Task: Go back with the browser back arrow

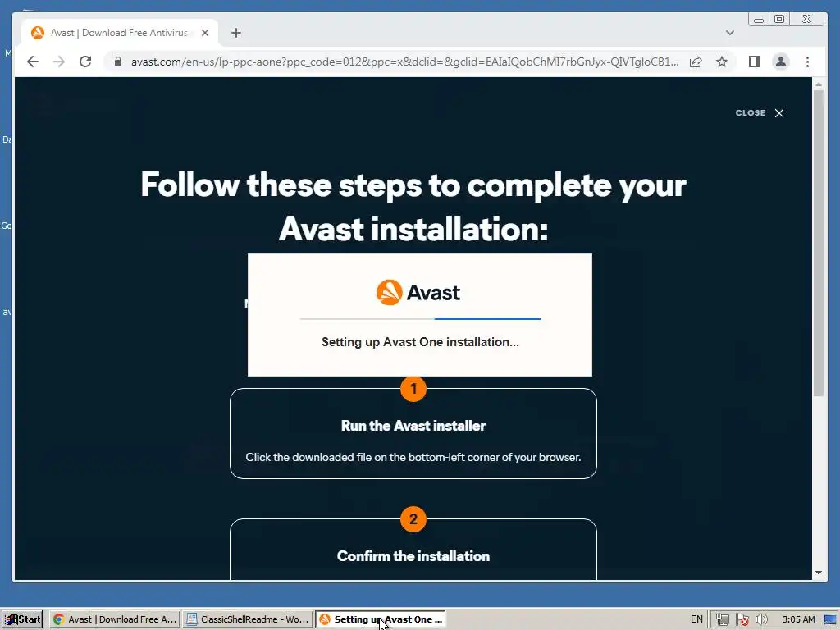Action: (33, 62)
